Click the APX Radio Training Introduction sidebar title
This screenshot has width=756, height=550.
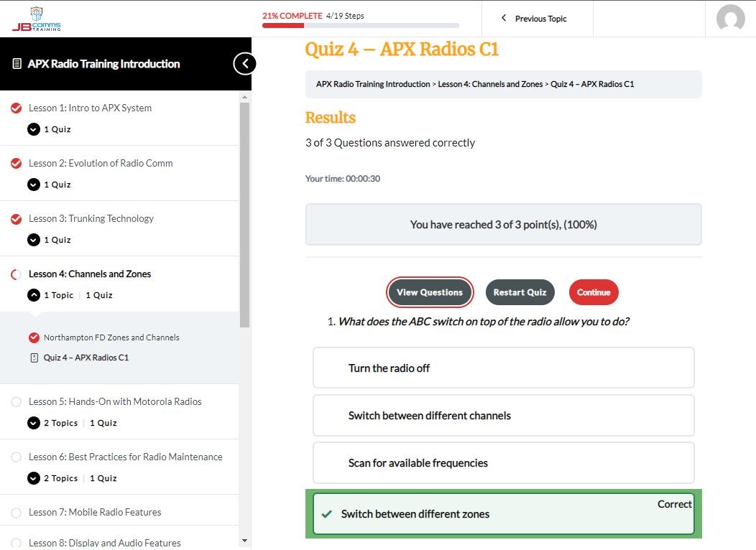(x=103, y=64)
